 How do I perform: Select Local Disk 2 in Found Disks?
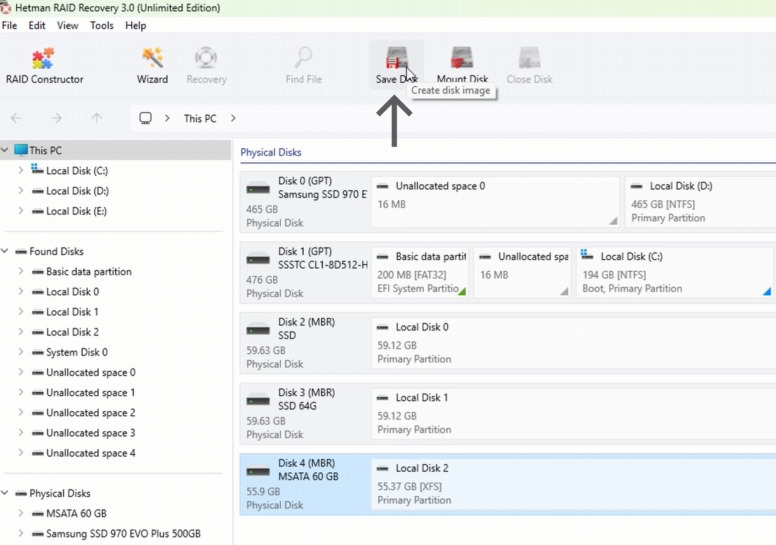[x=72, y=332]
